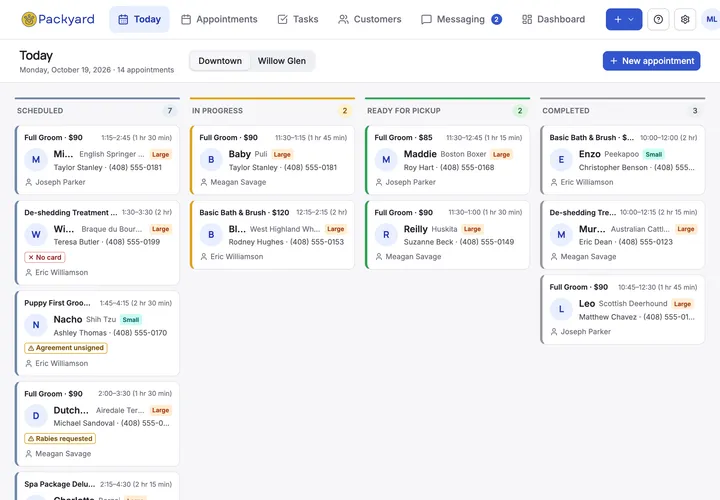Image resolution: width=720 pixels, height=500 pixels.
Task: Click avatar N on Nacho's card
Action: [x=36, y=325]
